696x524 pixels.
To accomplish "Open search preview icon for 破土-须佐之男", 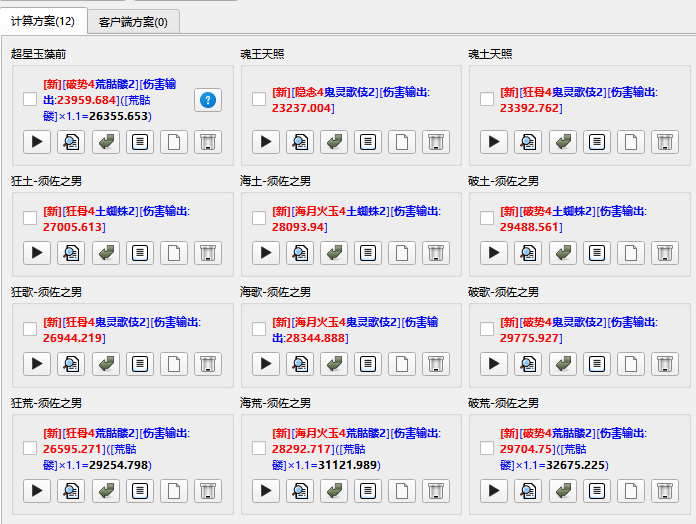I will point(528,253).
